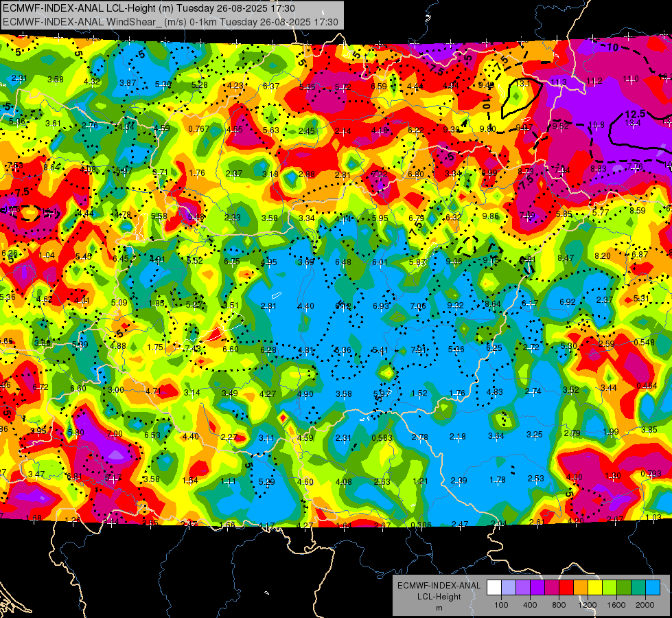The height and width of the screenshot is (618, 672).
Task: Click the contour label 12.5
Action: point(635,114)
